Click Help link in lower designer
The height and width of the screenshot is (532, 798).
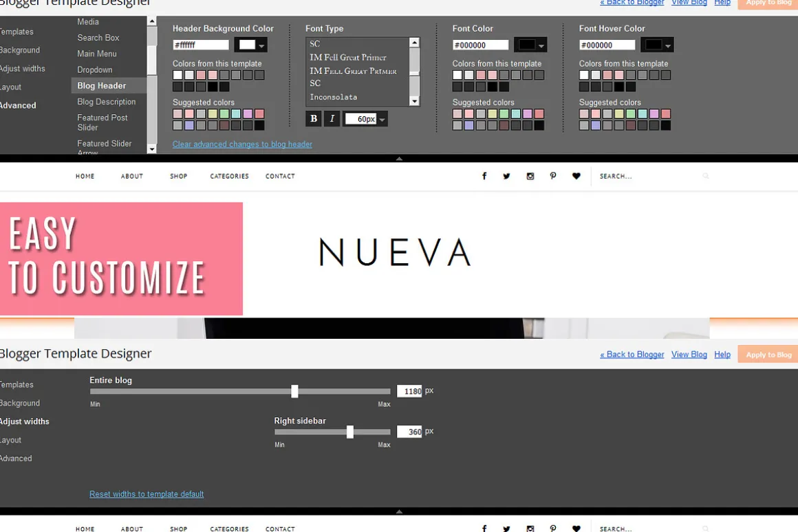[x=722, y=355]
